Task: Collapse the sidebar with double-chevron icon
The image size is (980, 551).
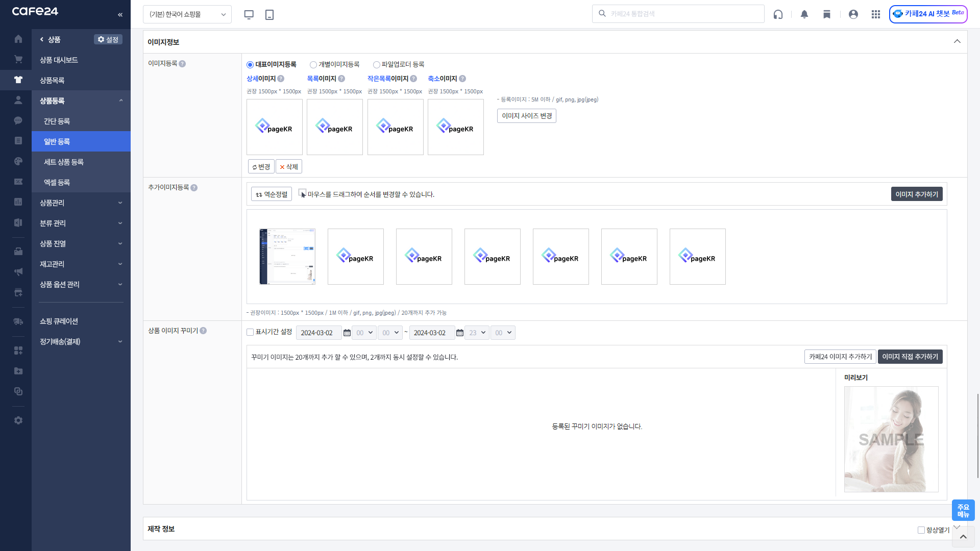Action: pyautogui.click(x=120, y=14)
